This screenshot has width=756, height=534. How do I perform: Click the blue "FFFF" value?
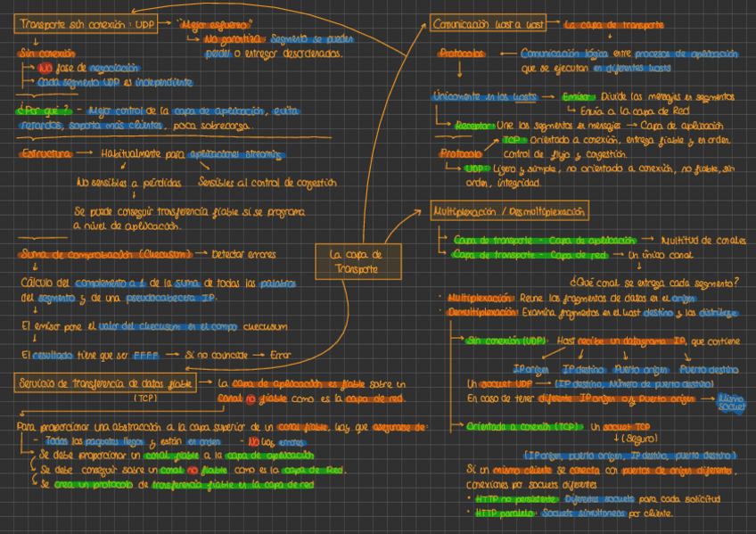coord(146,356)
